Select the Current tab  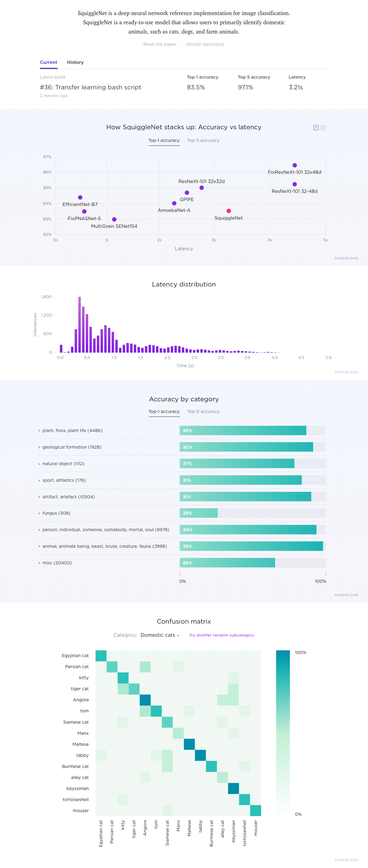(x=48, y=62)
